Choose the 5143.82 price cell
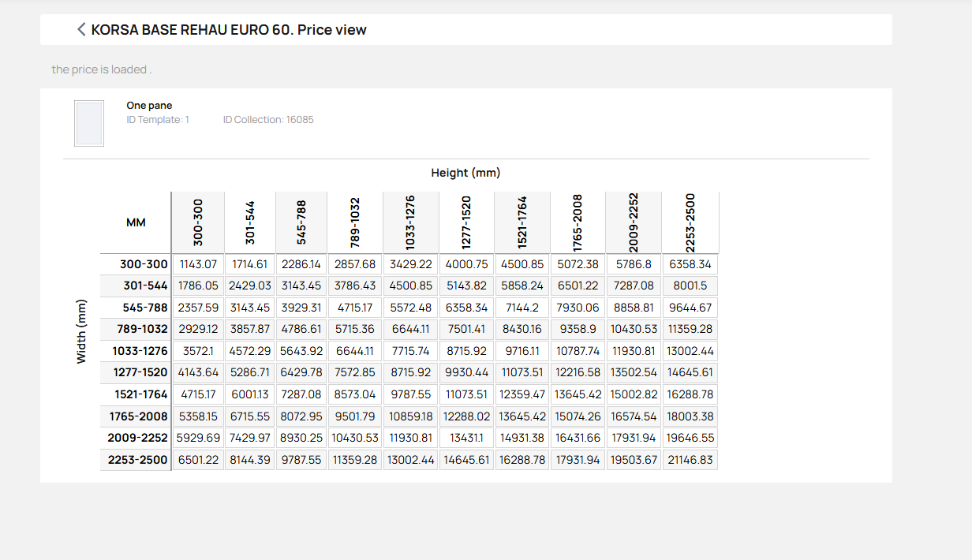972x560 pixels. 466,286
